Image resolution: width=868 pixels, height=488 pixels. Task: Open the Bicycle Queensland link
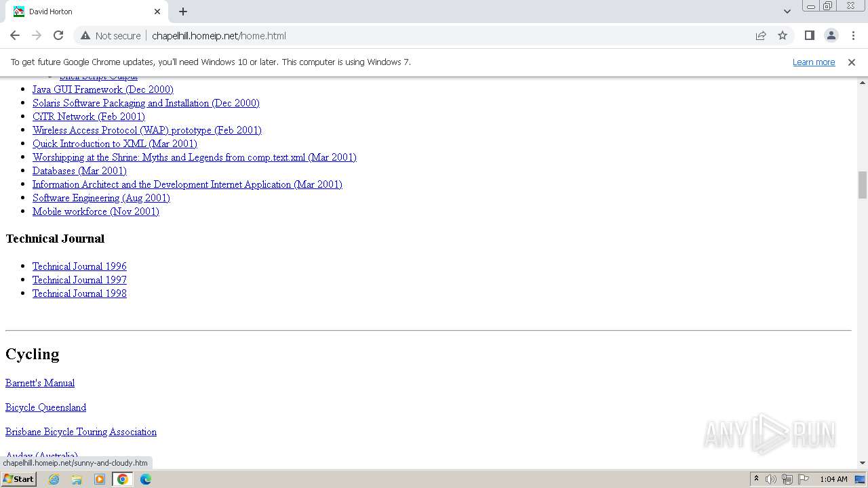pyautogui.click(x=45, y=407)
